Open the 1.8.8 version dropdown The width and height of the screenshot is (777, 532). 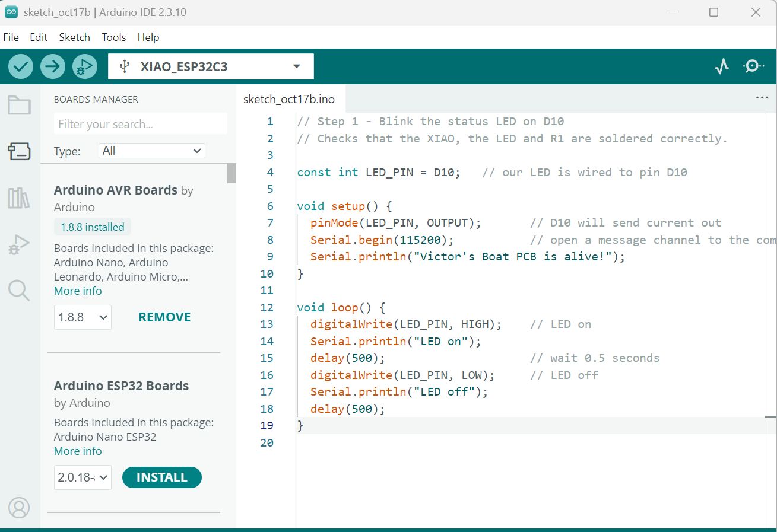tap(83, 317)
